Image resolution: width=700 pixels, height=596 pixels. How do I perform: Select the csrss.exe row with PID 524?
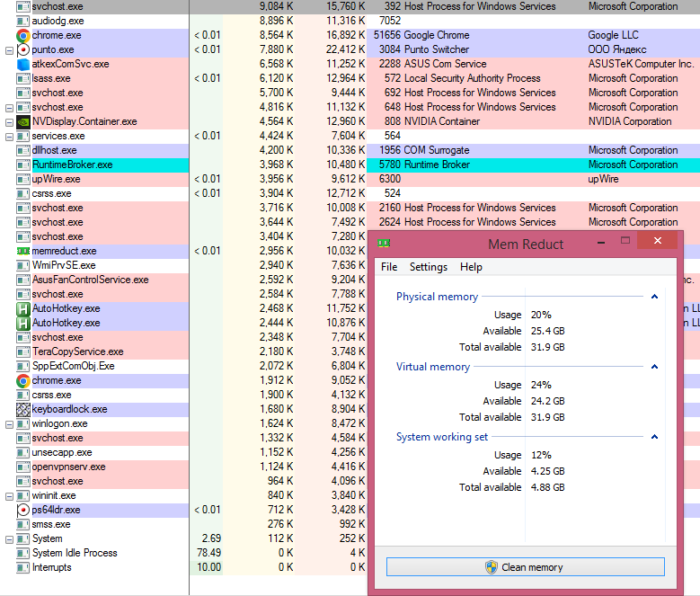pos(350,194)
